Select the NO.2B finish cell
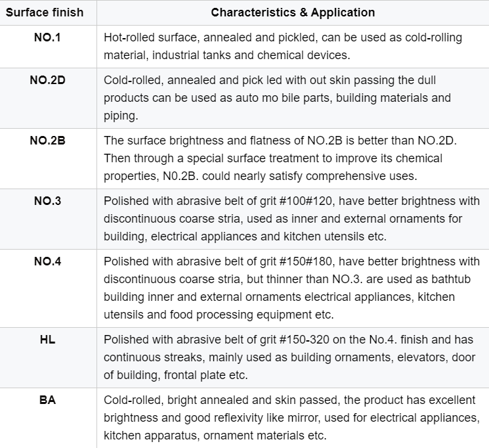The width and height of the screenshot is (489, 448). coord(47,141)
